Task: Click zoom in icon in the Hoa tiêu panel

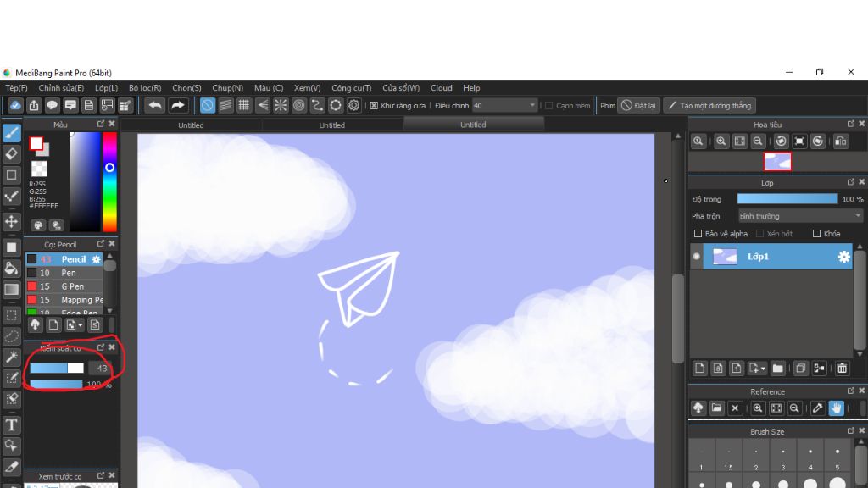Action: (x=721, y=141)
